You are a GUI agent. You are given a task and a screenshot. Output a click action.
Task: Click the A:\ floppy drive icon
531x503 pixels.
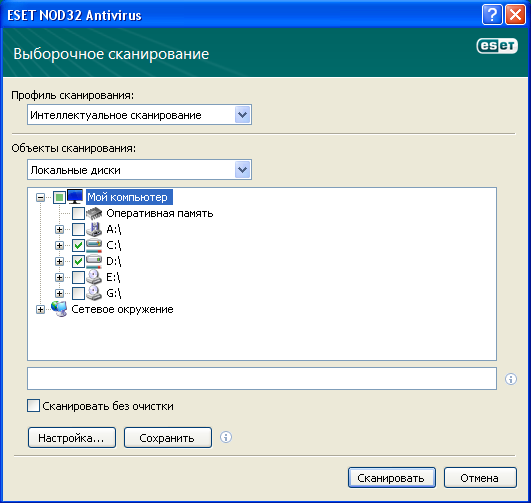pos(94,229)
